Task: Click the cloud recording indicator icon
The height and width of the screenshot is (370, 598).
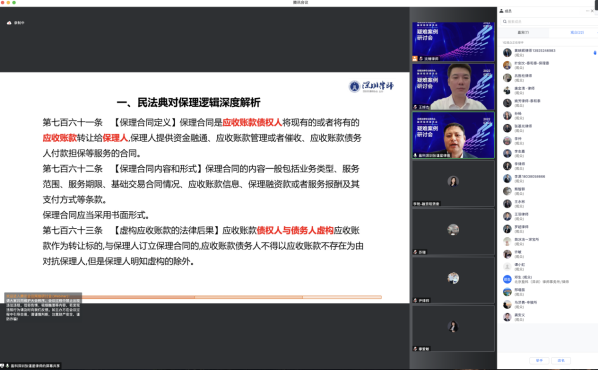Action: [x=9, y=23]
